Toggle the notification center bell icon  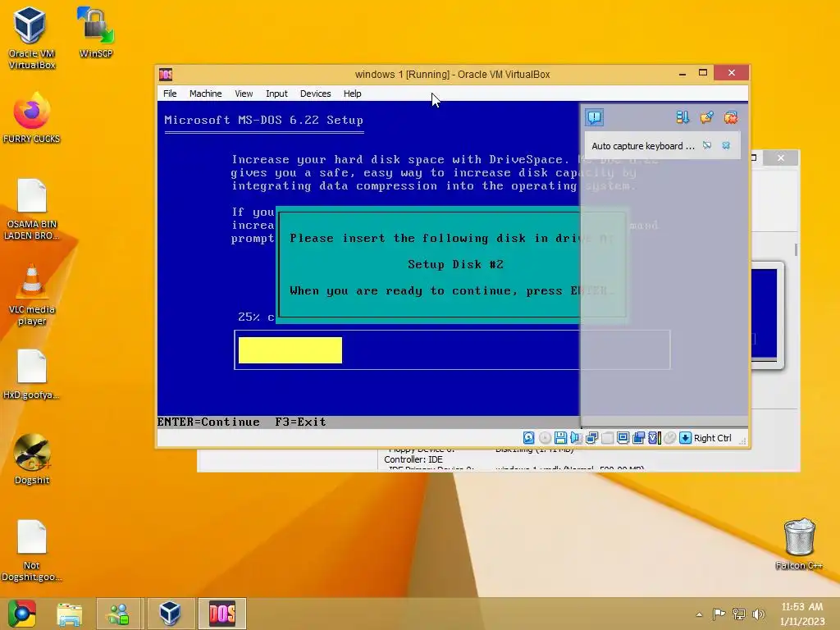pos(595,117)
